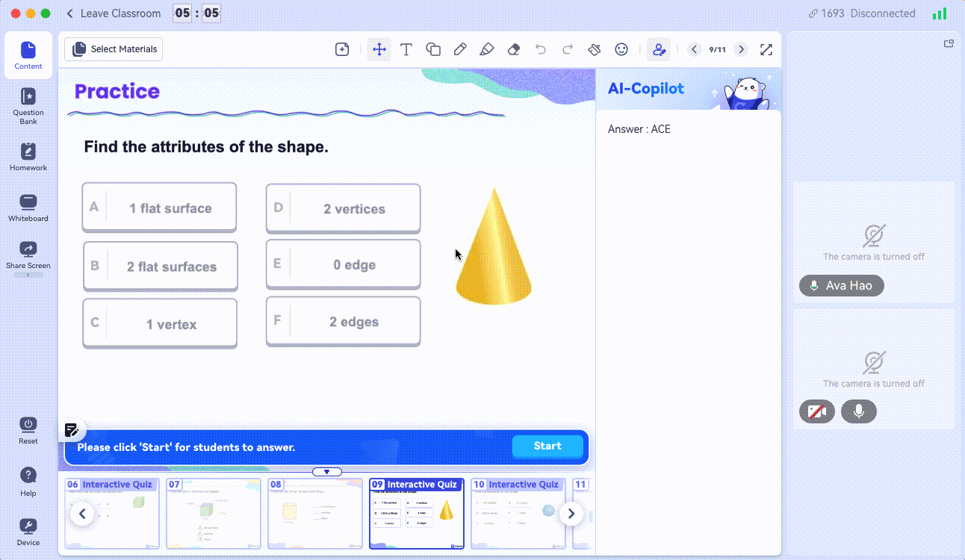Image resolution: width=965 pixels, height=560 pixels.
Task: Select option E, 0 edge
Action: [343, 264]
